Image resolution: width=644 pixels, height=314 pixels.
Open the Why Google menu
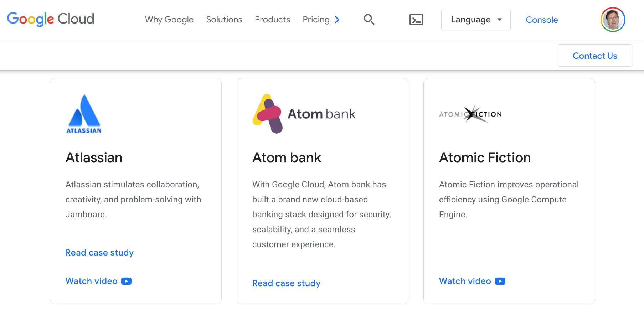(169, 20)
